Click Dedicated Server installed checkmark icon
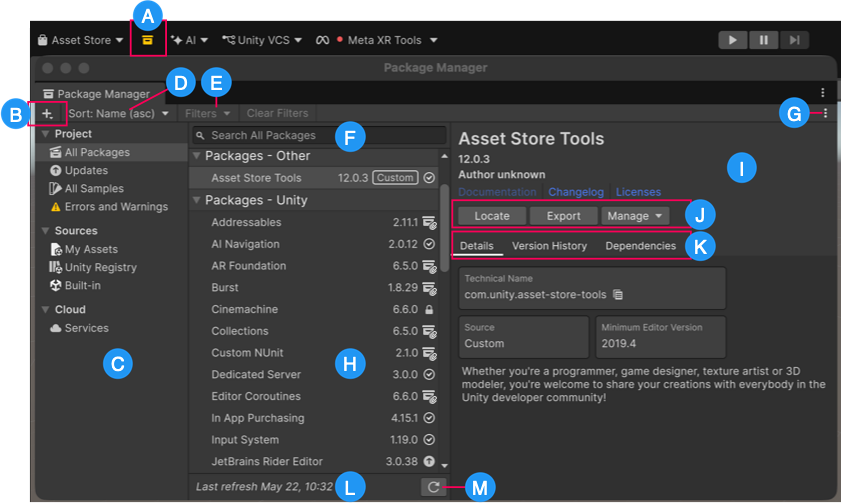This screenshot has width=841, height=503. coord(429,374)
